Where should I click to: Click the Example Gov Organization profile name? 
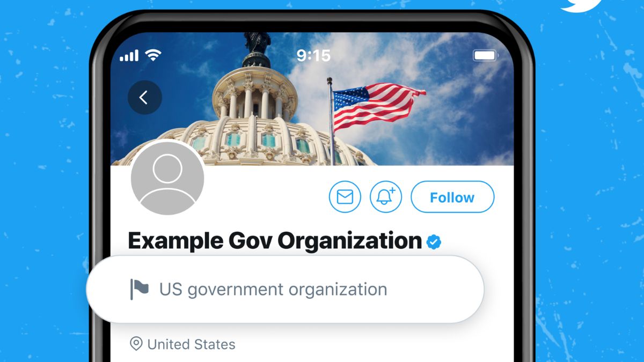[x=274, y=241]
